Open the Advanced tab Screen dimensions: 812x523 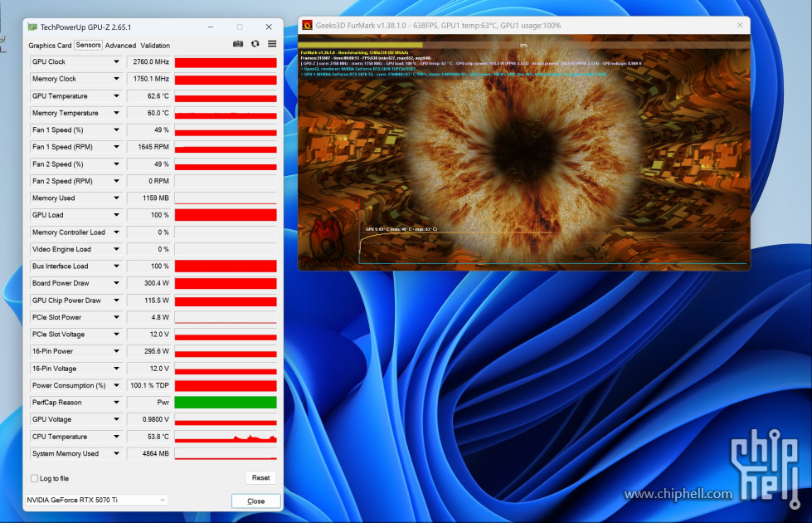(x=120, y=46)
